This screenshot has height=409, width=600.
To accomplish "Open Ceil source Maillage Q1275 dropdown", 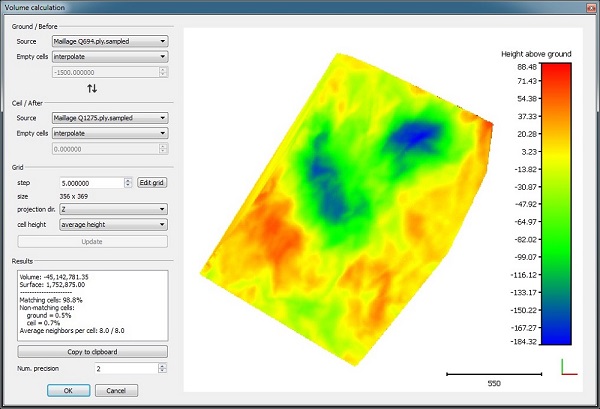I will click(x=110, y=118).
